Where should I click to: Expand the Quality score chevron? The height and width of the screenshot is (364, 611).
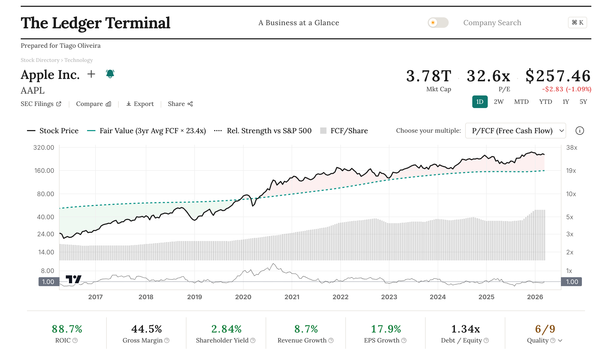[x=560, y=340]
